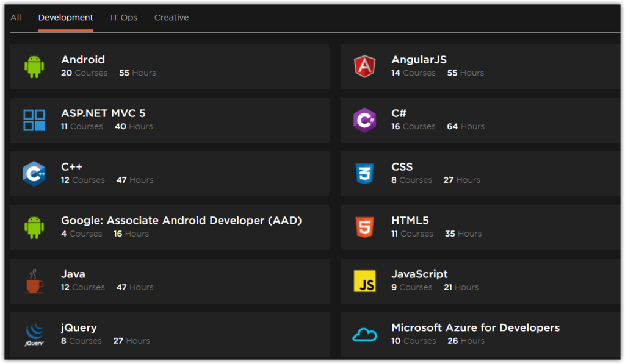Click the CSS3 shield icon
Viewport: 625px width, 364px height.
364,174
